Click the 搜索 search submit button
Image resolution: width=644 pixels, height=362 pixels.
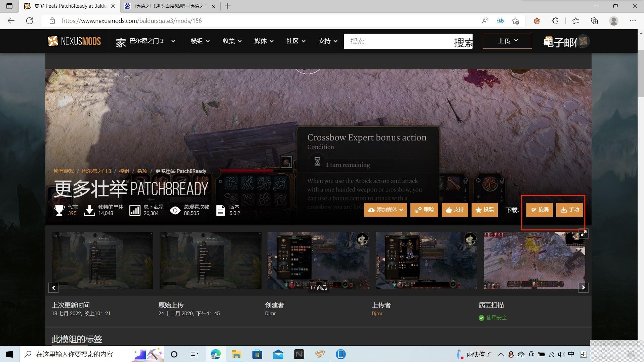[x=463, y=42]
